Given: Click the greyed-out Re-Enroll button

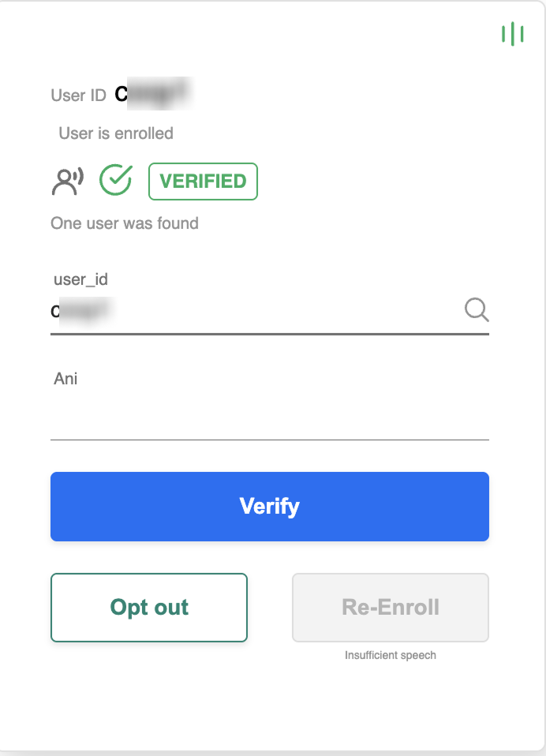Looking at the screenshot, I should 391,608.
